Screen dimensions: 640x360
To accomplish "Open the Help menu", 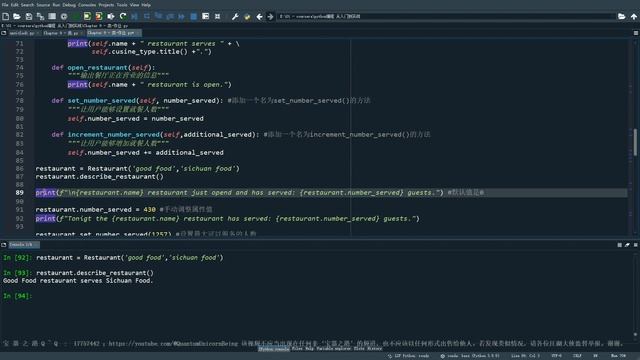I will tap(146, 5).
